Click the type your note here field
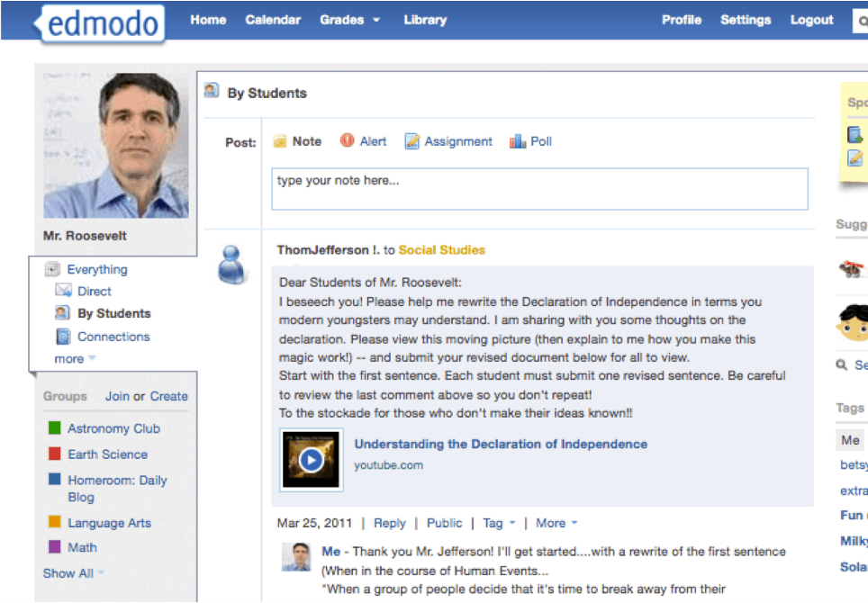Viewport: 868px width, 603px height. [539, 189]
